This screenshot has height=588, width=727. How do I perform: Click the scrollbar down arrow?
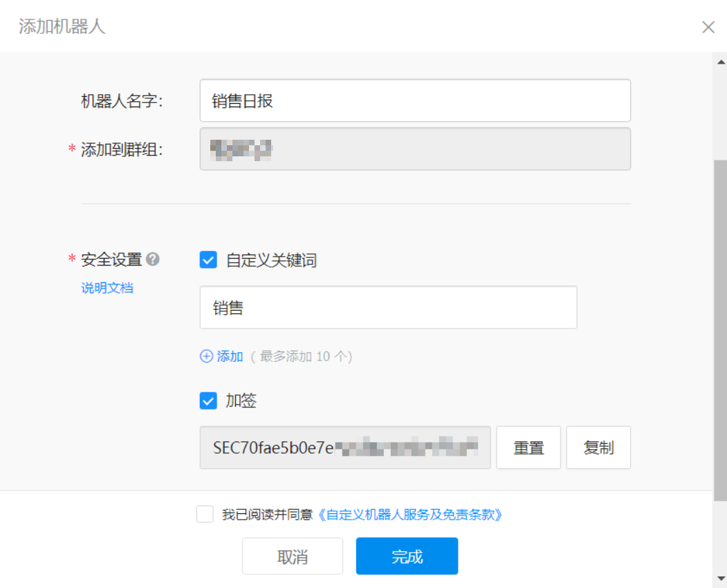tap(721, 578)
